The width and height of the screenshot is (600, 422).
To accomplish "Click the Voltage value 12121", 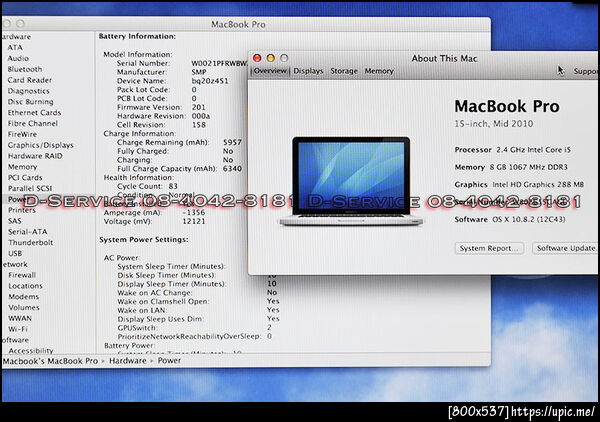I will click(194, 221).
